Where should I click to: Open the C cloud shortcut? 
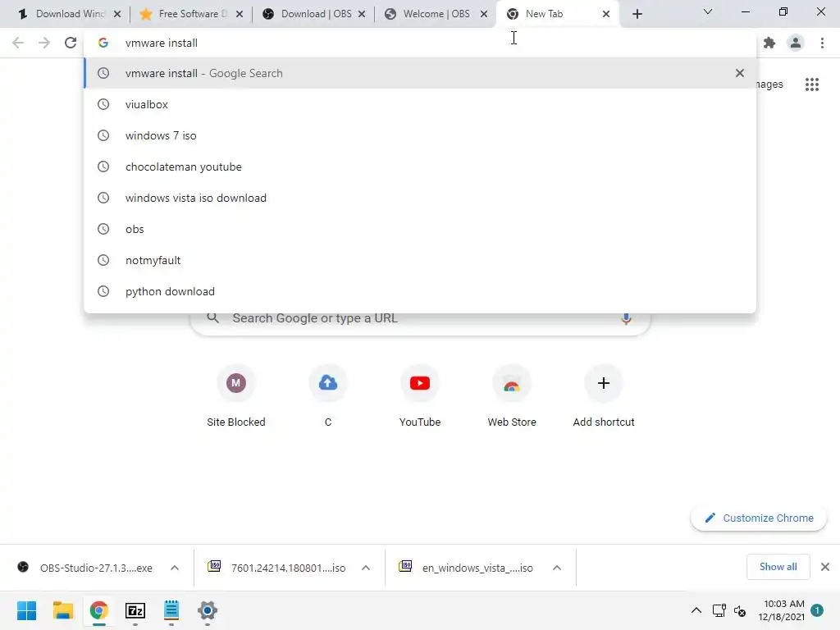point(328,395)
